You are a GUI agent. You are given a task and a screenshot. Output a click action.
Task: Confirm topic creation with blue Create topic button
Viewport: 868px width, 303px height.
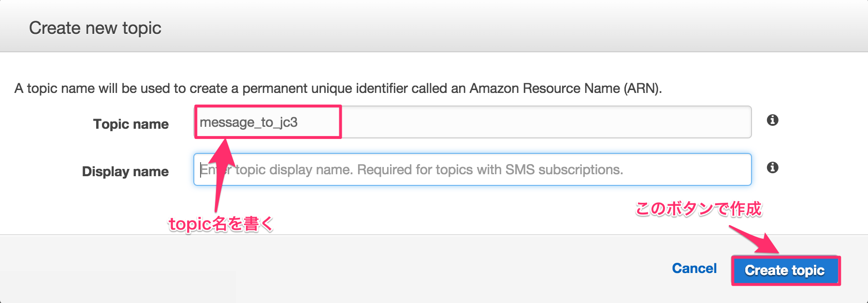click(x=785, y=270)
